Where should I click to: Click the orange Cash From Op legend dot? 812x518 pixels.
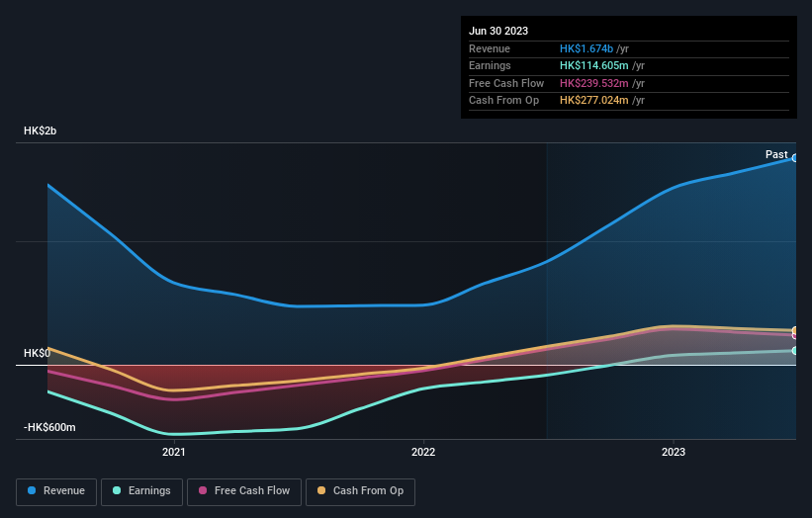click(x=321, y=490)
